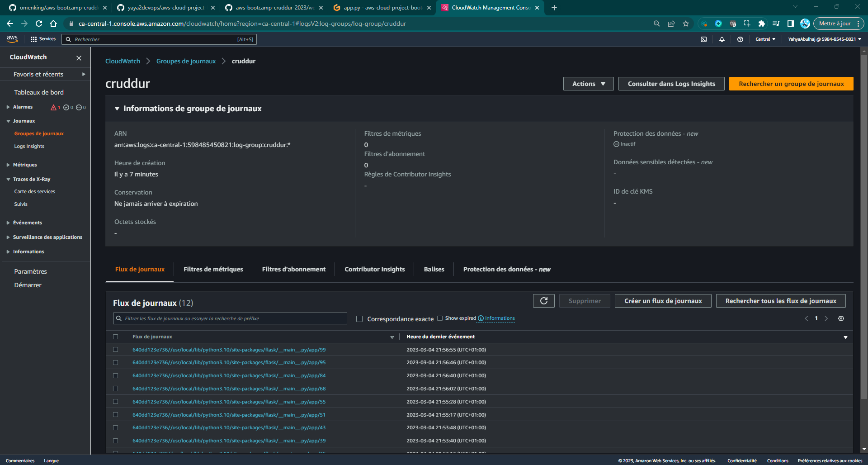Bookmark this page with the star icon
This screenshot has width=868, height=465.
click(x=686, y=24)
